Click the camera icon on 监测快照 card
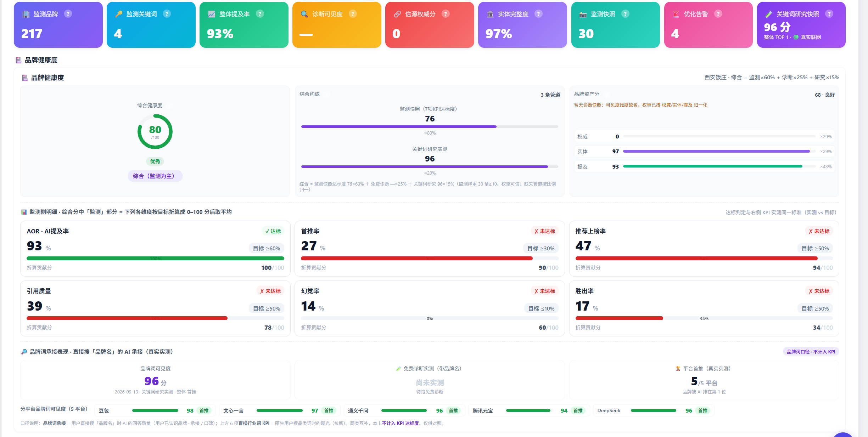The height and width of the screenshot is (437, 868). (583, 14)
